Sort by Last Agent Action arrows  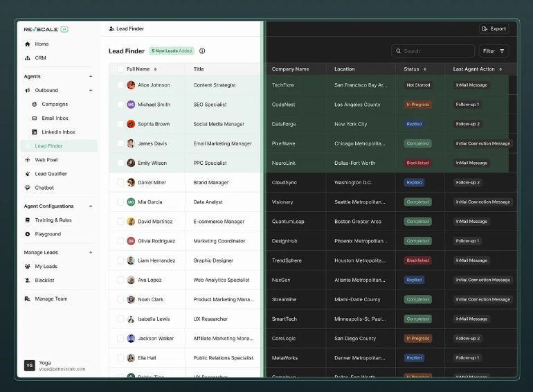500,69
